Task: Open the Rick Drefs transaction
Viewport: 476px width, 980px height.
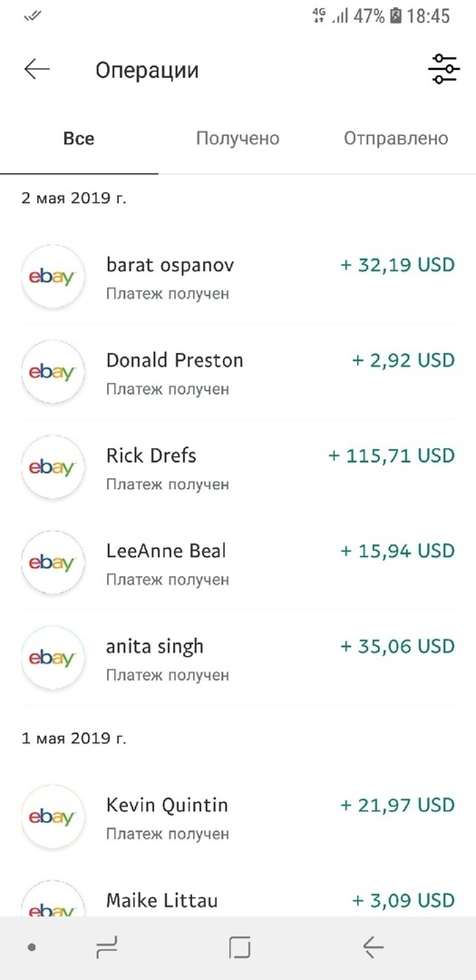Action: tap(238, 467)
